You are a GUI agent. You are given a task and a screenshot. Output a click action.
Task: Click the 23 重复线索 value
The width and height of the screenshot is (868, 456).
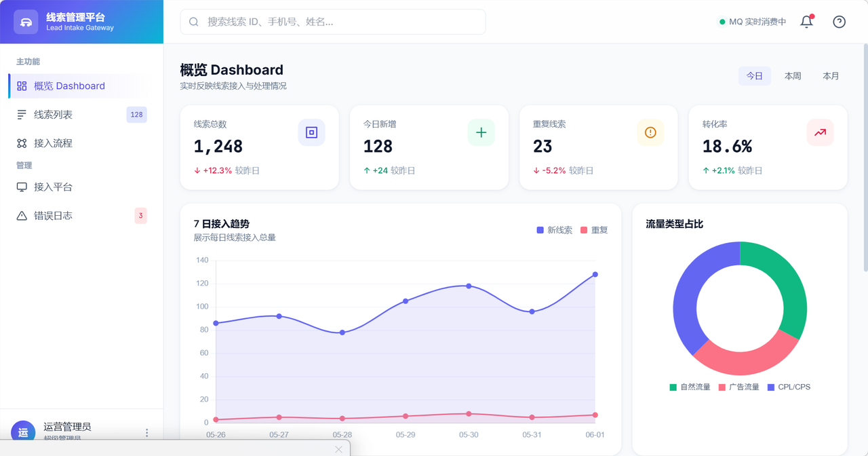542,147
